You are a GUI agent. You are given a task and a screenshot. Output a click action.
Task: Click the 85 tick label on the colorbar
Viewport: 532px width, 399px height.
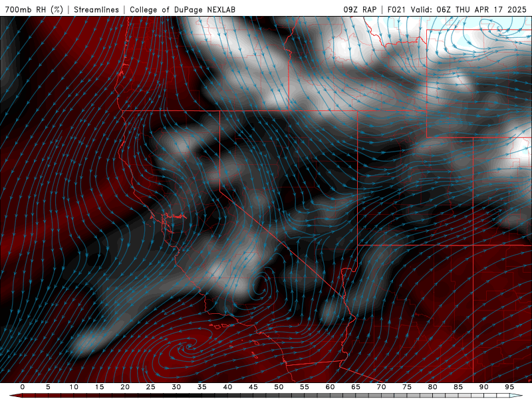[458, 387]
